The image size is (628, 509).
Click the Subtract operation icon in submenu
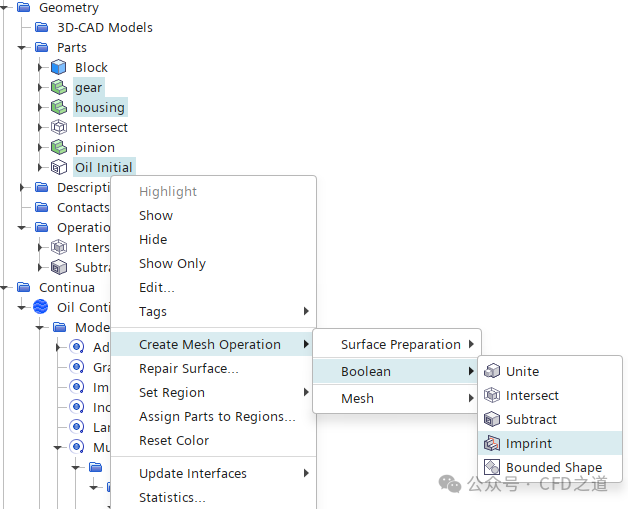pyautogui.click(x=492, y=419)
